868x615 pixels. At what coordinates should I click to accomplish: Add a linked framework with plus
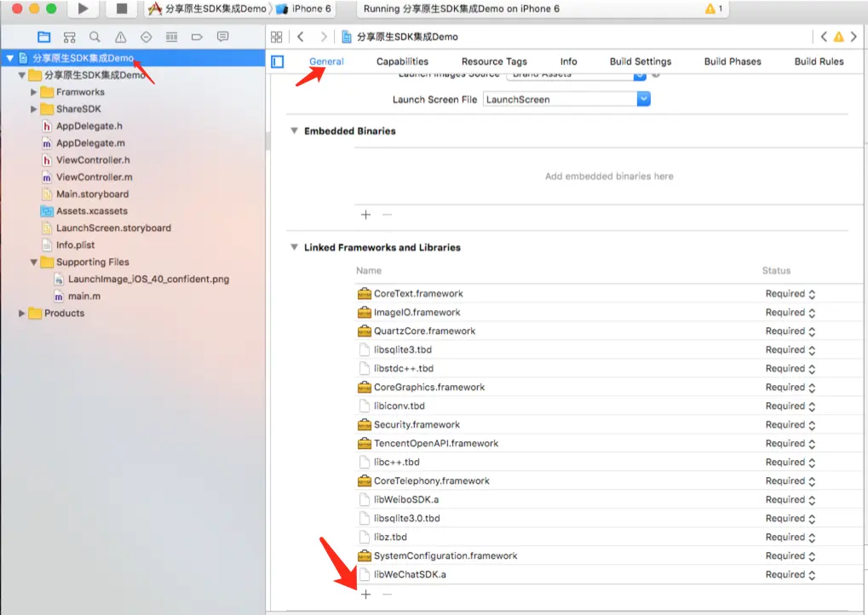366,595
